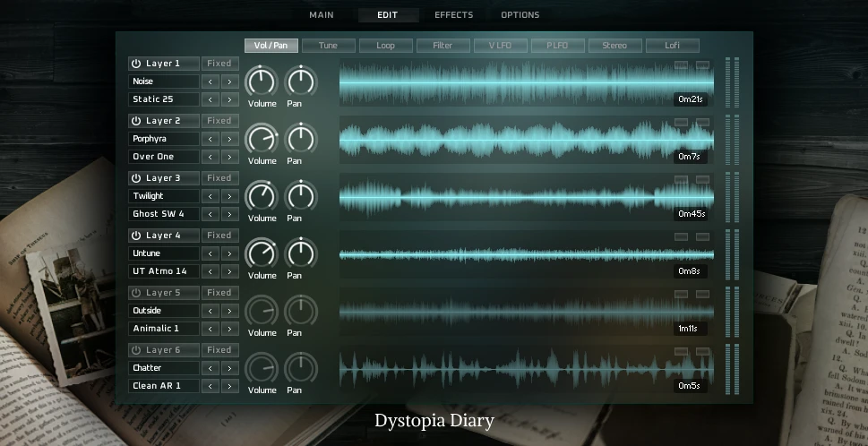Toggle Fixed on Layer 4
Image resolution: width=868 pixels, height=446 pixels.
click(x=219, y=236)
